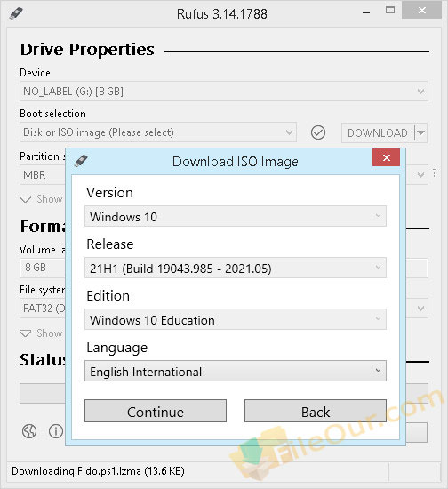
Task: Open the arrow beside DOWNLOAD button
Action: [x=420, y=132]
